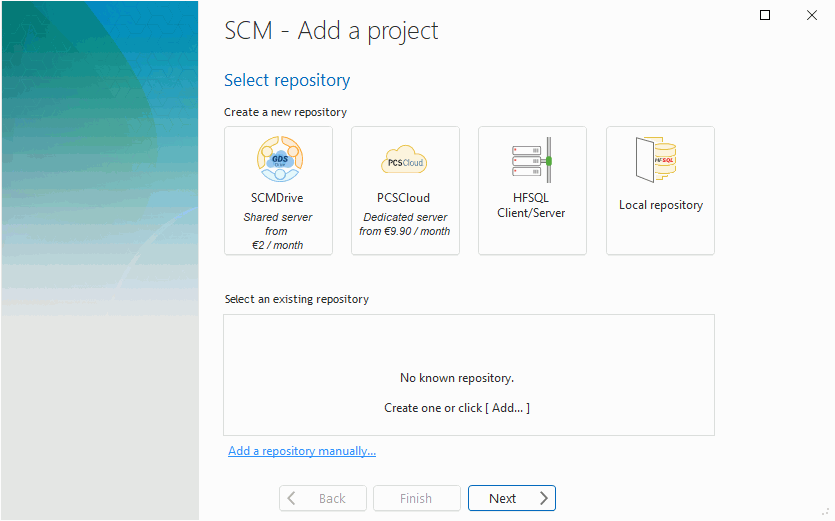Image resolution: width=835 pixels, height=521 pixels.
Task: Click "Create one or click [ Add... ]" text
Action: tap(457, 408)
